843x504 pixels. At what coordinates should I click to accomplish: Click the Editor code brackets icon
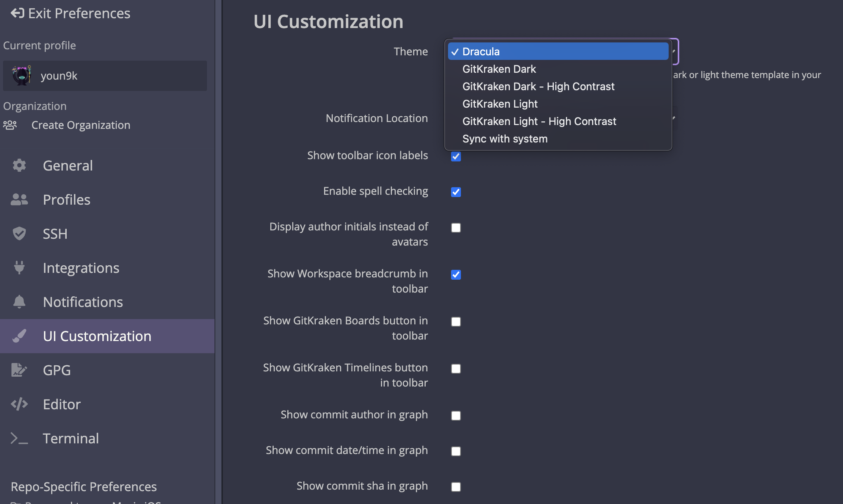click(x=19, y=404)
